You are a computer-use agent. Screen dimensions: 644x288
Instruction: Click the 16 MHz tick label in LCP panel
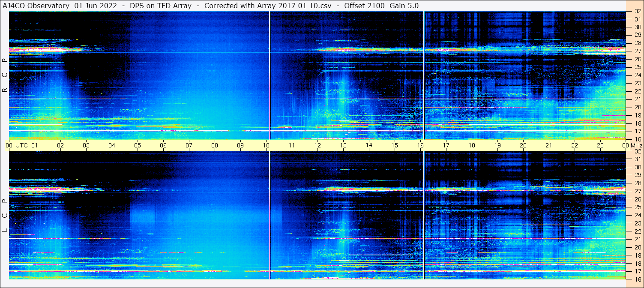pos(638,279)
